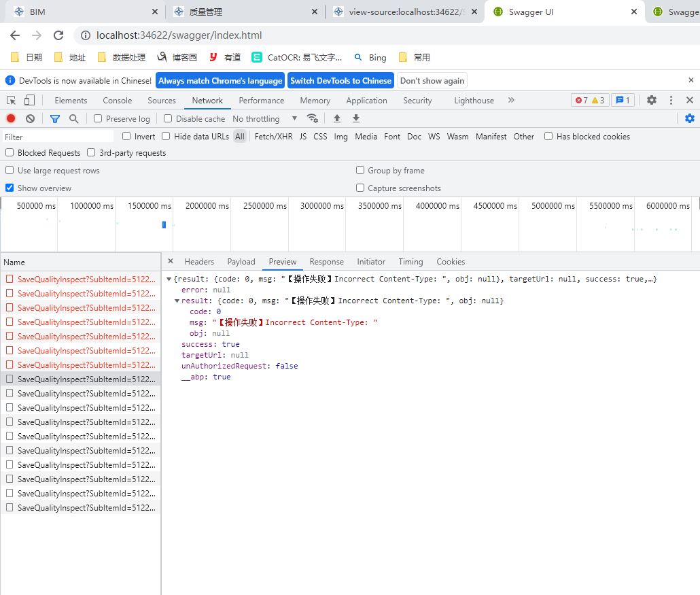Viewport: 700px width, 595px height.
Task: Stop recording network log
Action: (x=11, y=118)
